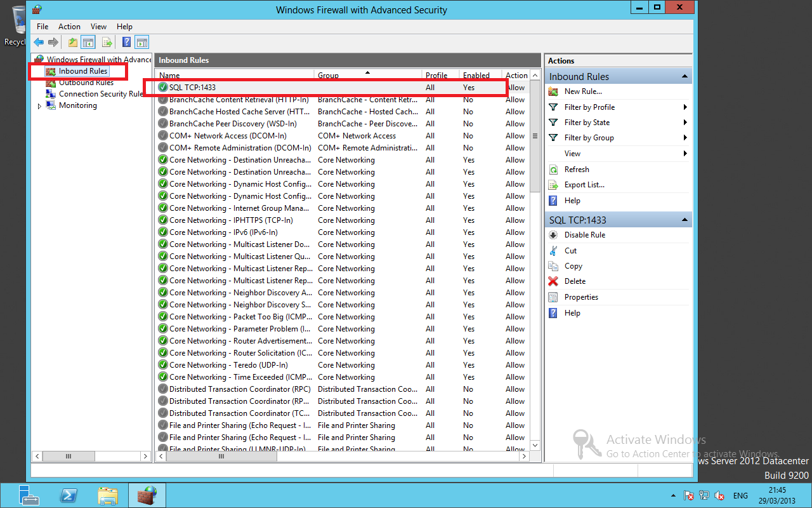The width and height of the screenshot is (812, 508).
Task: Click the rules list scroll-down arrow
Action: pos(535,446)
